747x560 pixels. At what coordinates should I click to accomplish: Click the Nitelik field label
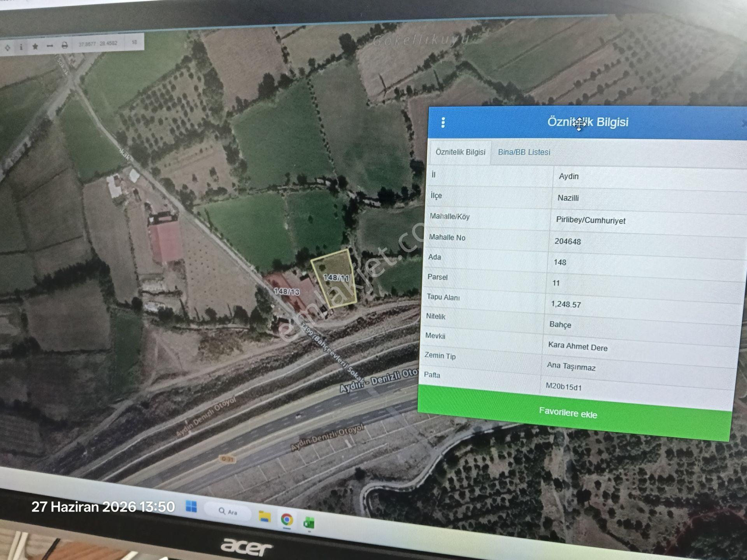click(x=435, y=316)
